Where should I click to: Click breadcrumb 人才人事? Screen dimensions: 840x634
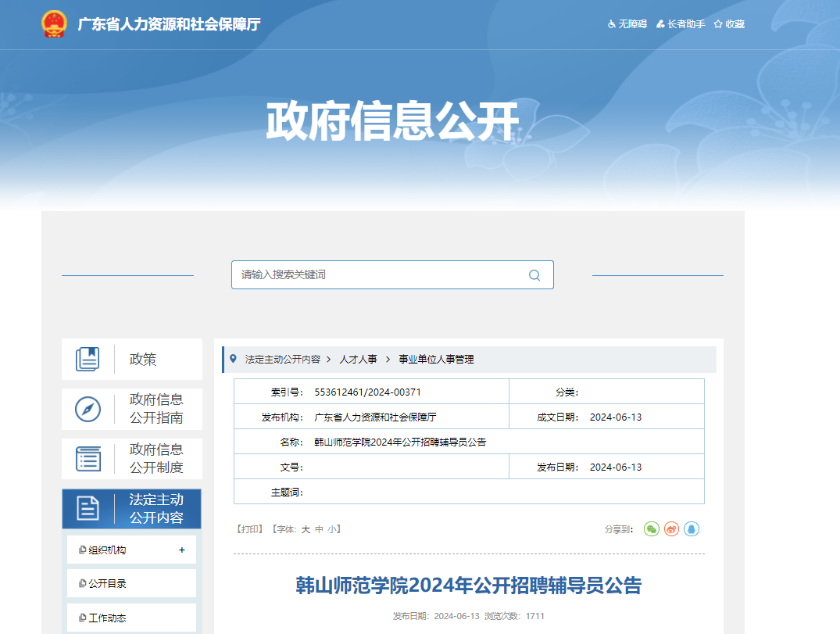pos(359,359)
